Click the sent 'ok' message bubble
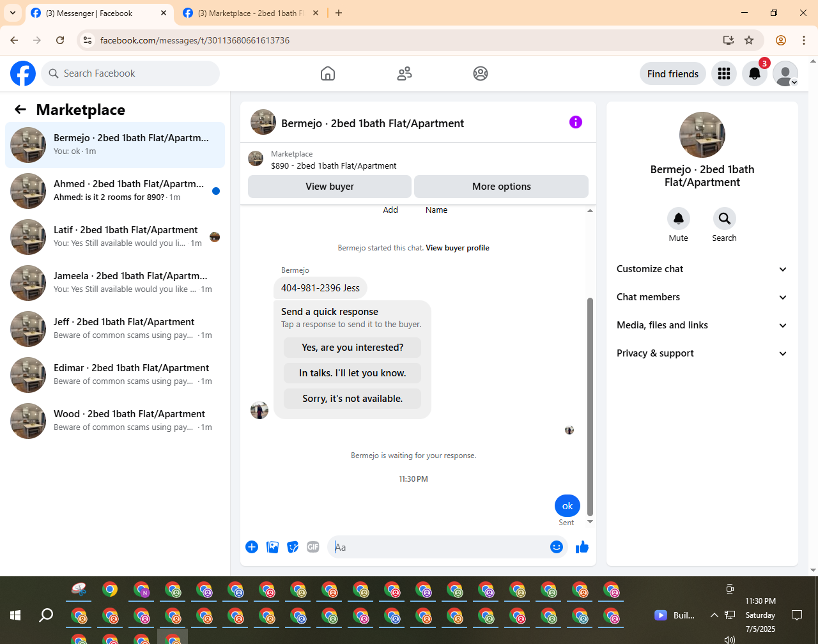The image size is (818, 644). tap(567, 506)
